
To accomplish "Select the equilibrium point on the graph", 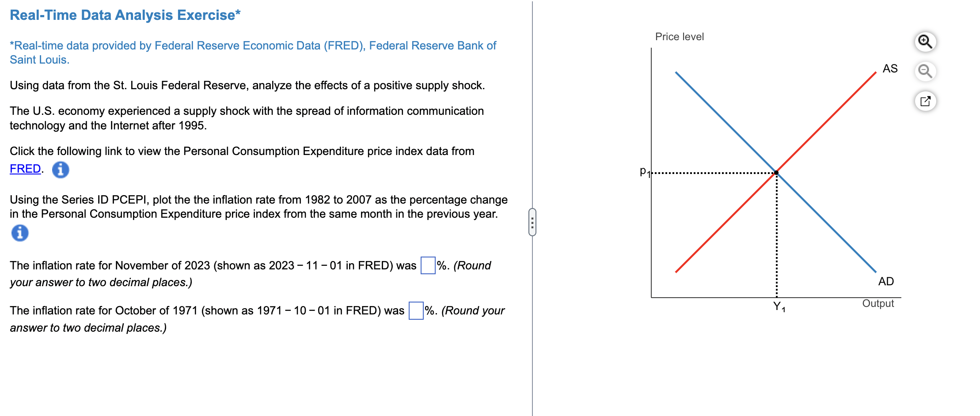I will coord(776,172).
